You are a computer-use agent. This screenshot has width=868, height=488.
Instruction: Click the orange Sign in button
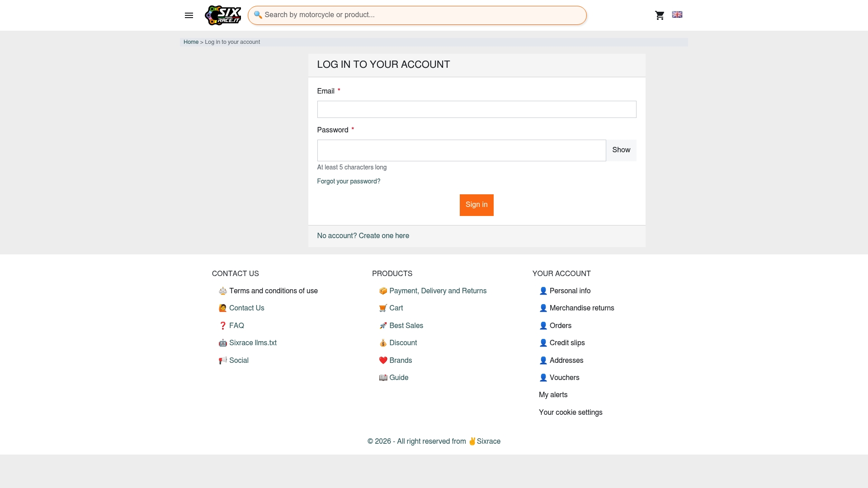coord(476,205)
